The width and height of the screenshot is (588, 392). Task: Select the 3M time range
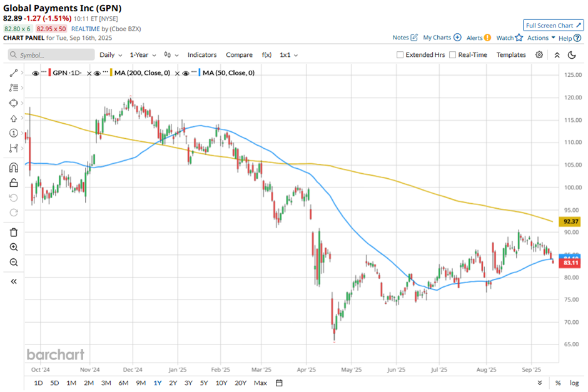point(106,383)
